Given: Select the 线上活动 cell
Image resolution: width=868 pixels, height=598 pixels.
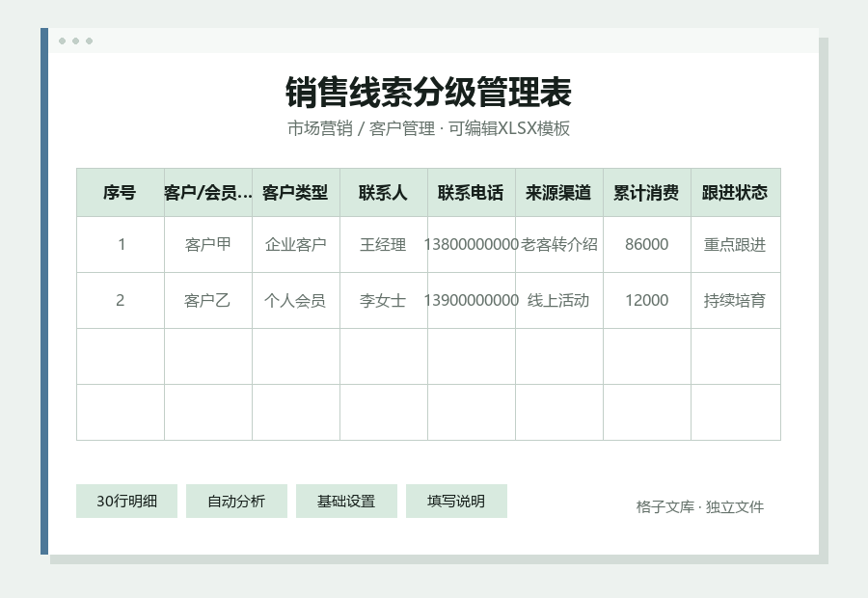Looking at the screenshot, I should coord(559,300).
